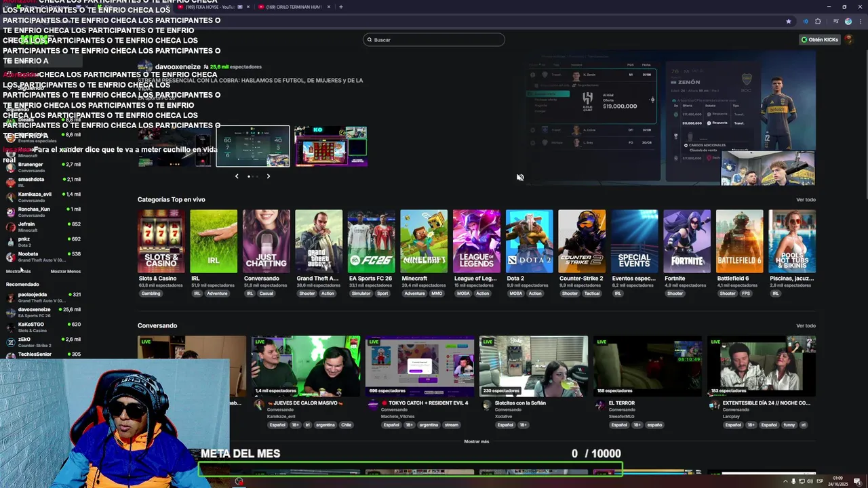Open the Special Events category card
Viewport: 868px width, 488px height.
pyautogui.click(x=634, y=241)
